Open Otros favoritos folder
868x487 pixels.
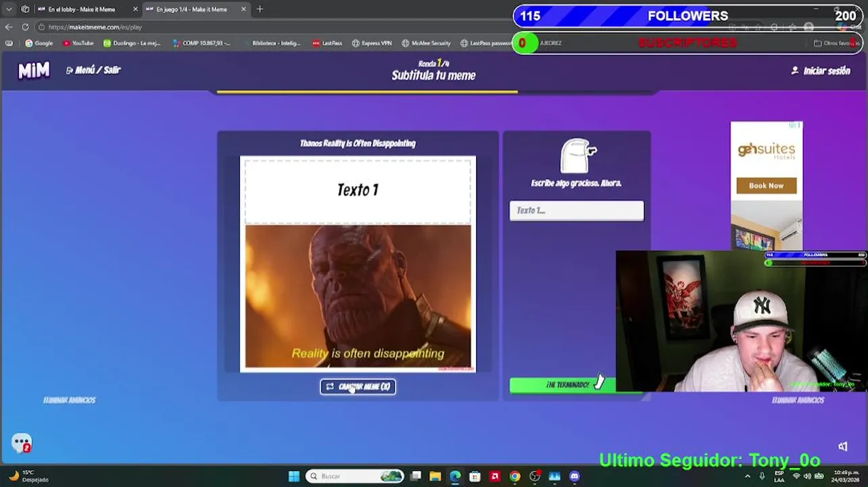pos(836,43)
